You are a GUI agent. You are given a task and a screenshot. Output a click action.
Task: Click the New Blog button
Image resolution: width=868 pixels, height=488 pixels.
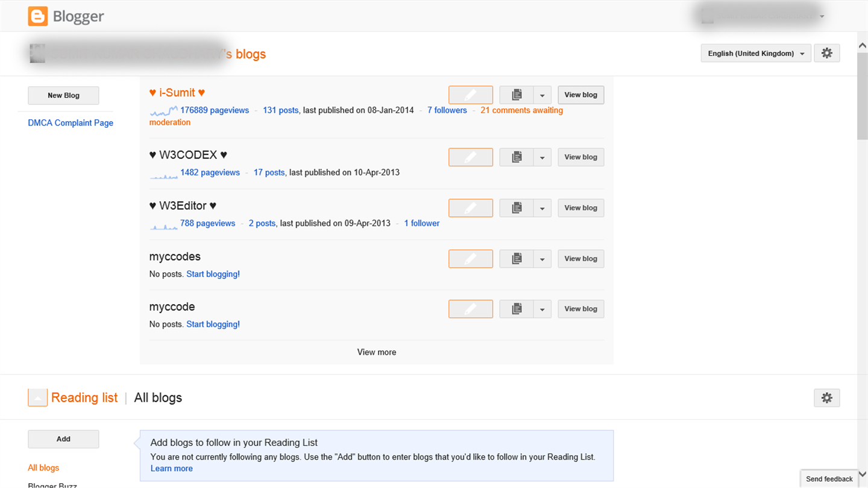pos(63,95)
